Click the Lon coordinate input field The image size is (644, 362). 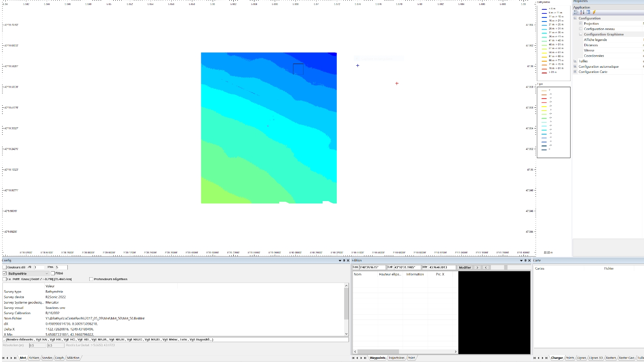(372, 268)
